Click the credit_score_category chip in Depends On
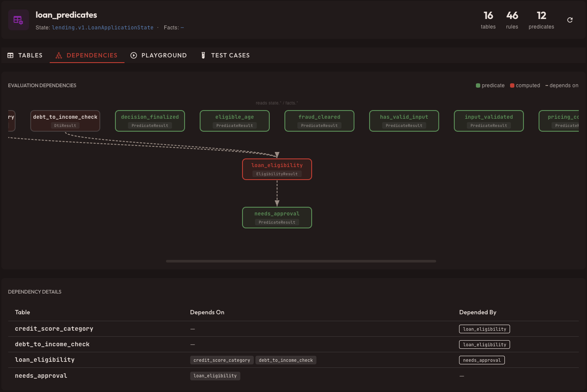This screenshot has width=587, height=392. coord(222,360)
